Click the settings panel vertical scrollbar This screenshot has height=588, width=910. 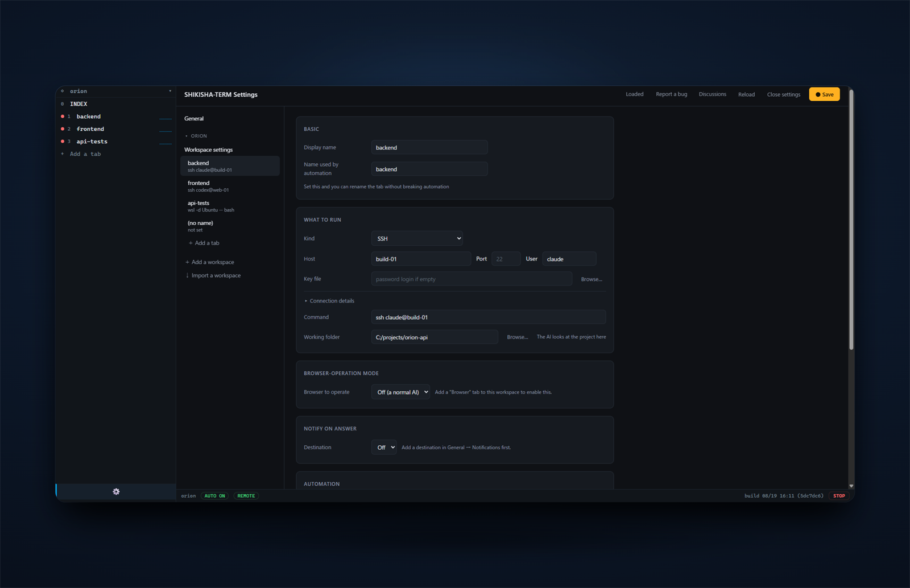(851, 219)
